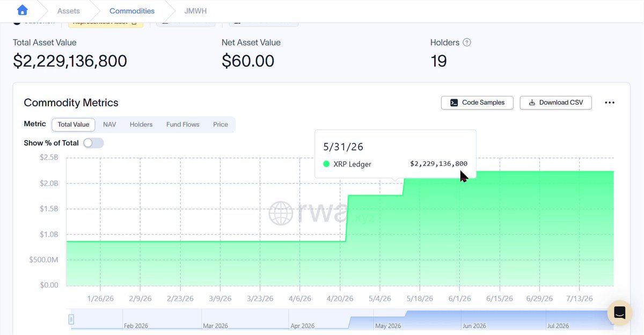Click the Feb 2026 label in the range navigator
644x335 pixels.
tap(136, 326)
